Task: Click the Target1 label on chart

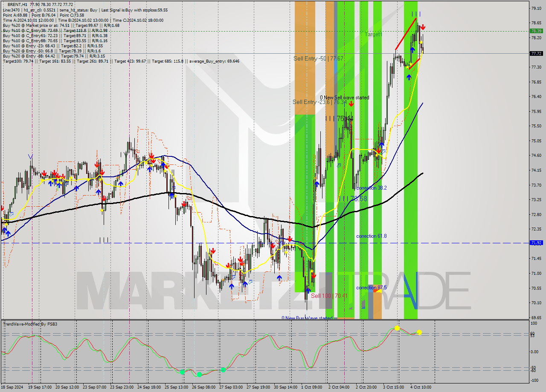Action: point(374,34)
